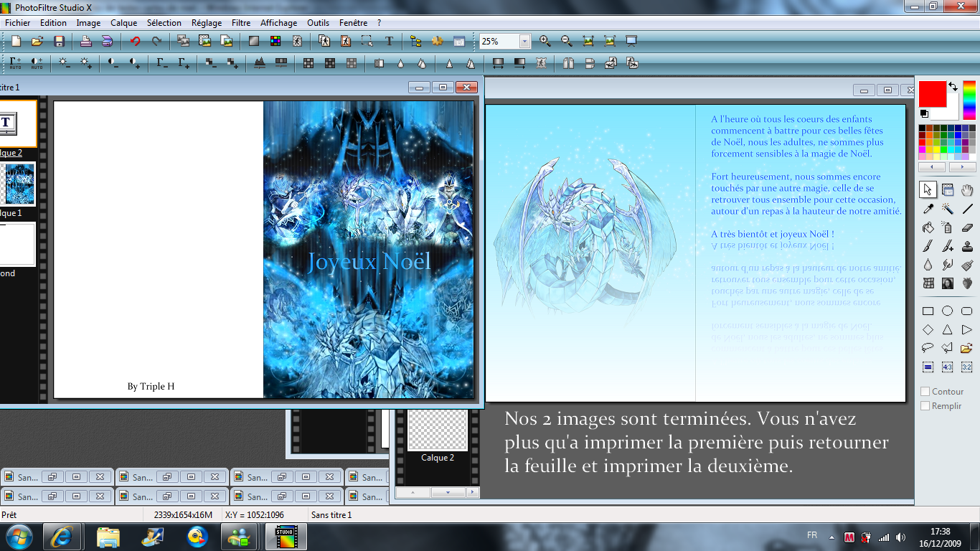Image resolution: width=980 pixels, height=551 pixels.
Task: Reset default black and white colors
Action: coord(924,113)
